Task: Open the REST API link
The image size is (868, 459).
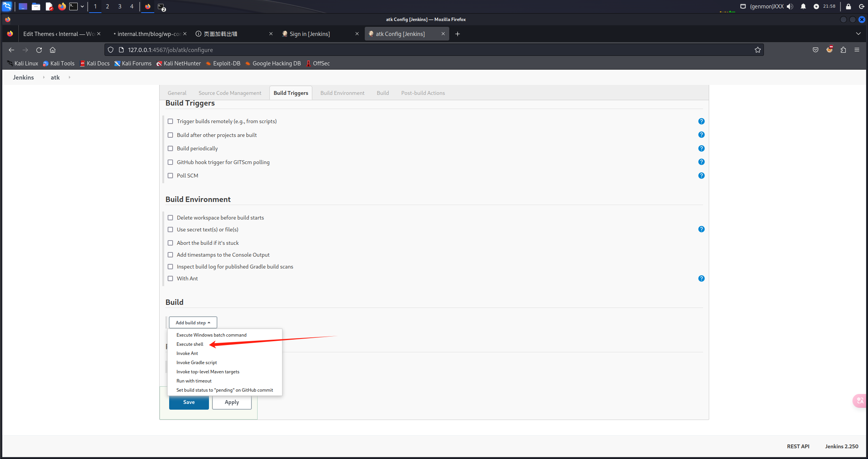Action: [x=798, y=446]
